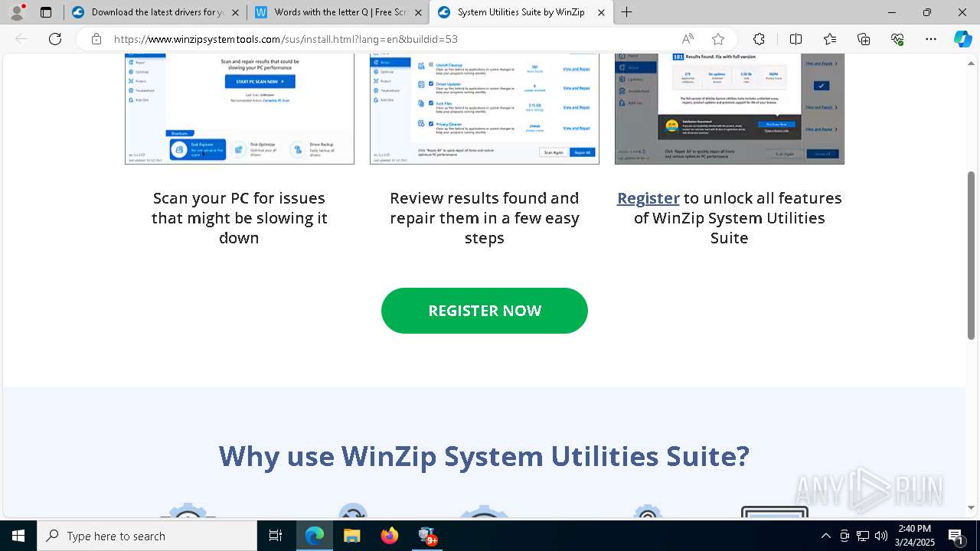Click 'Why use WinZip System Utilities Suite?' heading
This screenshot has width=980, height=551.
(484, 456)
